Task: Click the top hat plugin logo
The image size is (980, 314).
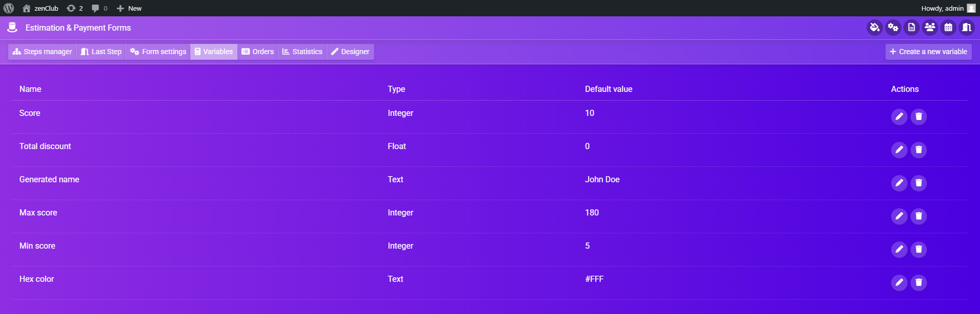Action: pyautogui.click(x=12, y=28)
